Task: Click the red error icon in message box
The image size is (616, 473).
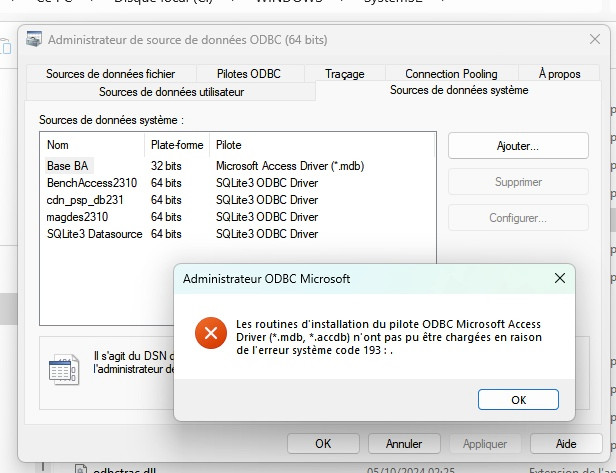Action: (x=211, y=333)
